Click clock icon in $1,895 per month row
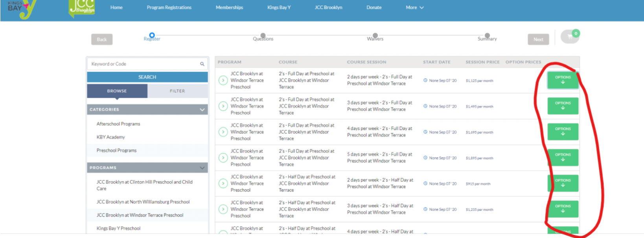This screenshot has width=644, height=238. [x=425, y=157]
